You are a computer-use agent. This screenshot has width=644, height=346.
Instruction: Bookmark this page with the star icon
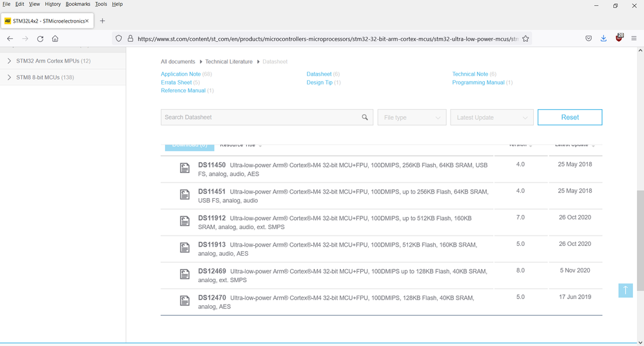pyautogui.click(x=526, y=39)
